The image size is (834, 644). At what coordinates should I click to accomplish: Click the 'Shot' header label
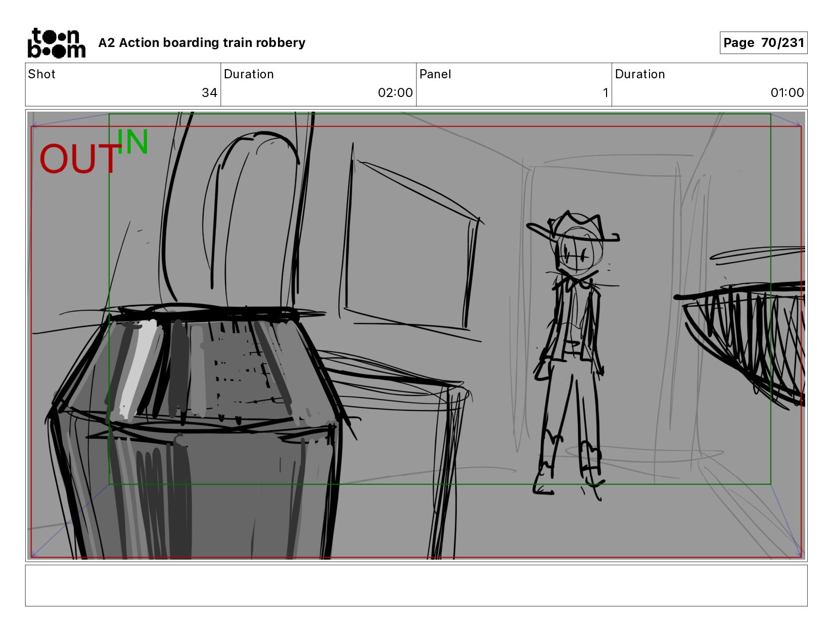(x=41, y=74)
